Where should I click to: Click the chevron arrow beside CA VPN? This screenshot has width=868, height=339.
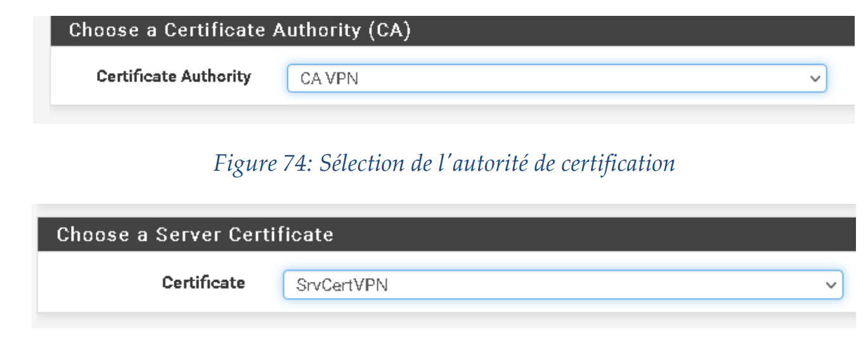pyautogui.click(x=815, y=79)
